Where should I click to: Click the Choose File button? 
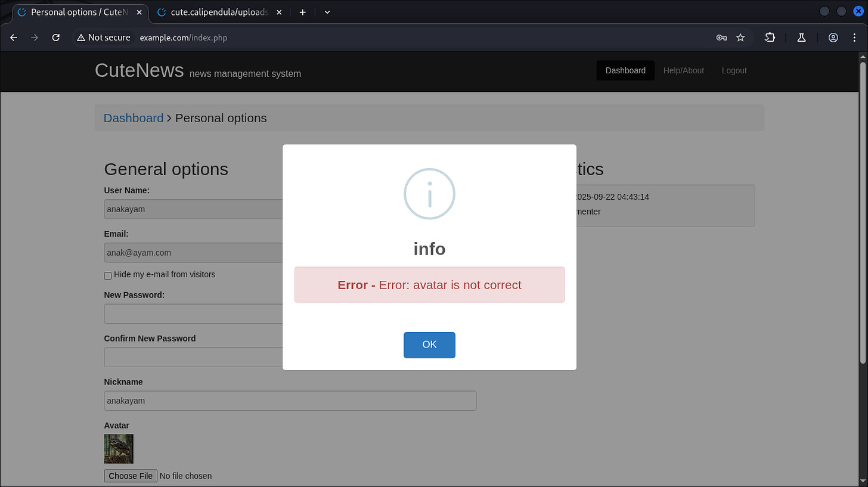pos(131,476)
